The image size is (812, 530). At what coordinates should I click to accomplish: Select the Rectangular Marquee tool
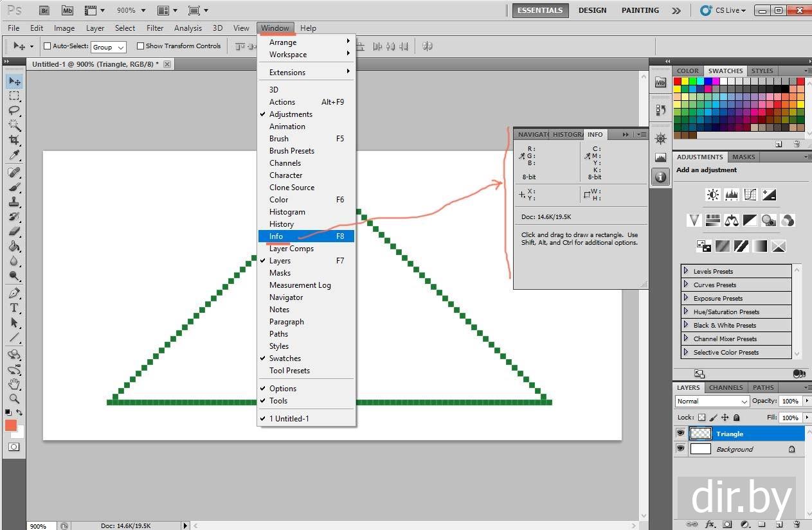(14, 96)
